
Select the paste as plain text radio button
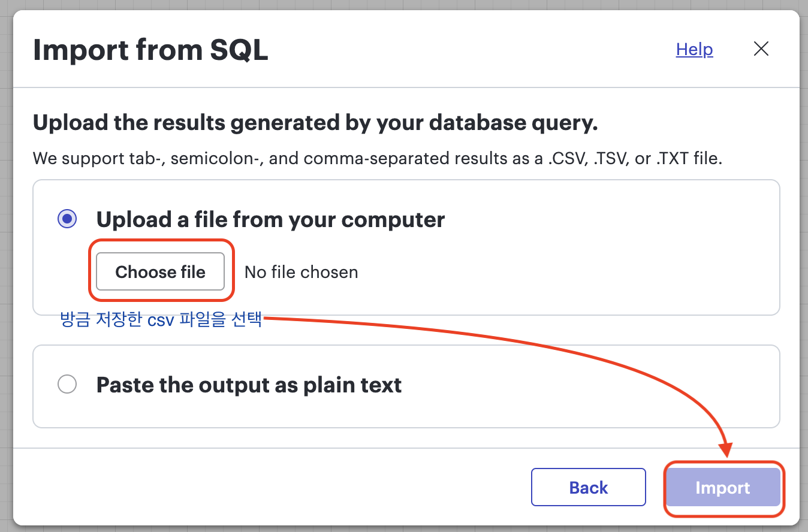coord(67,384)
